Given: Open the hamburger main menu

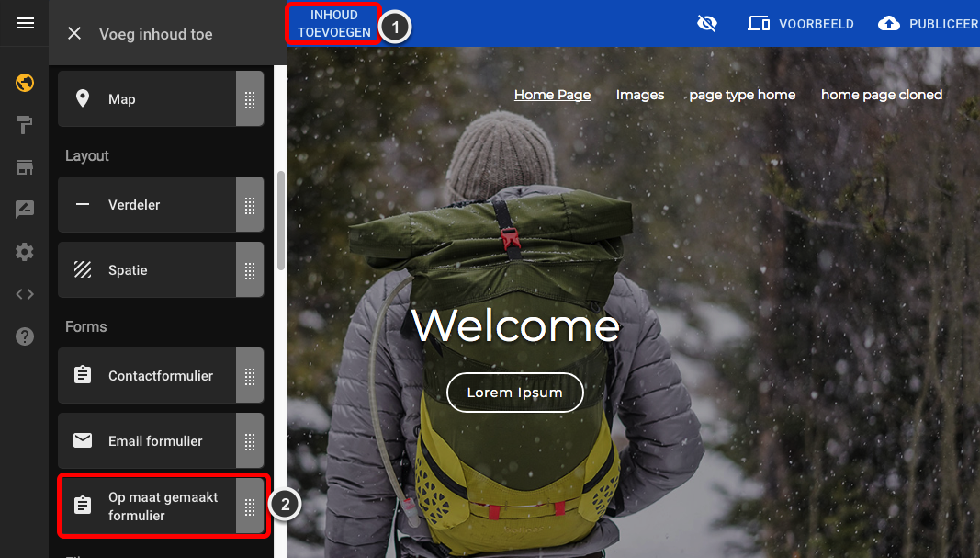Looking at the screenshot, I should pos(26,23).
